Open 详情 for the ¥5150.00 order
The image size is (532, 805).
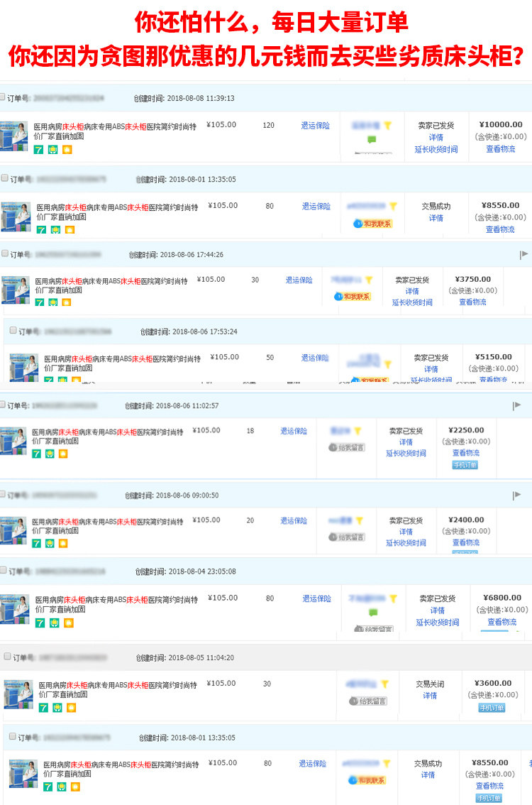click(x=431, y=369)
